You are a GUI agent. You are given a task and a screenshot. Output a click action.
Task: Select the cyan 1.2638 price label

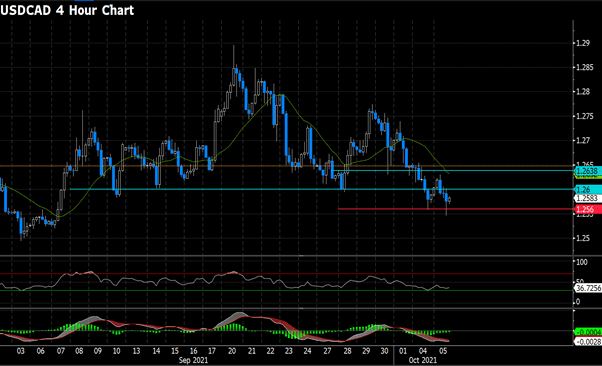[588, 171]
